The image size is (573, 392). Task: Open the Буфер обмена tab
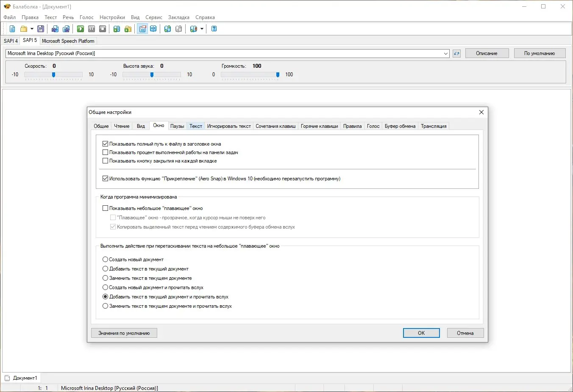tap(400, 126)
